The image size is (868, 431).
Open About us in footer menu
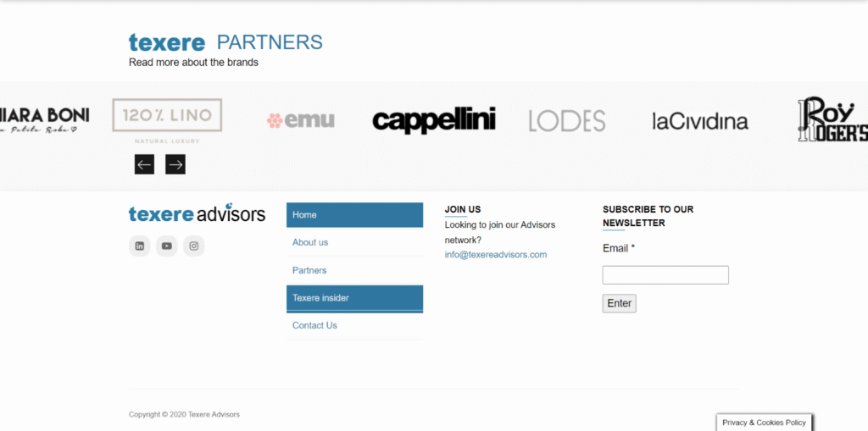[355, 242]
